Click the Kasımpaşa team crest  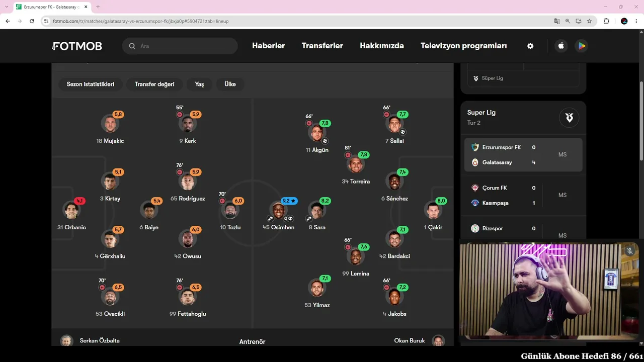point(475,203)
